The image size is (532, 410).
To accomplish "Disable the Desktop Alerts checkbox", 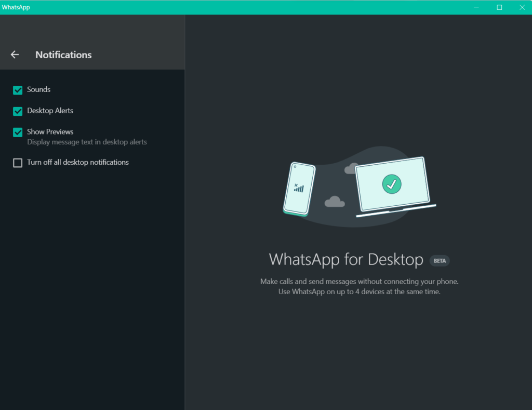I will [18, 111].
